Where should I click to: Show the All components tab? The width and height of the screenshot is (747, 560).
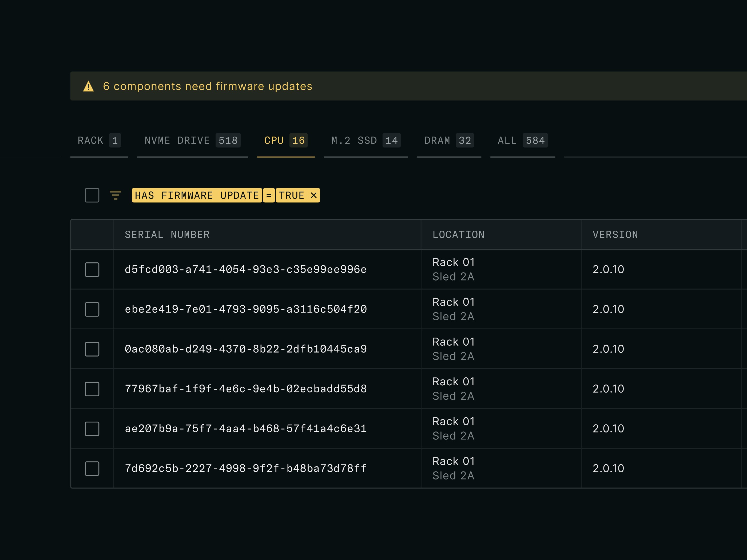click(x=522, y=141)
